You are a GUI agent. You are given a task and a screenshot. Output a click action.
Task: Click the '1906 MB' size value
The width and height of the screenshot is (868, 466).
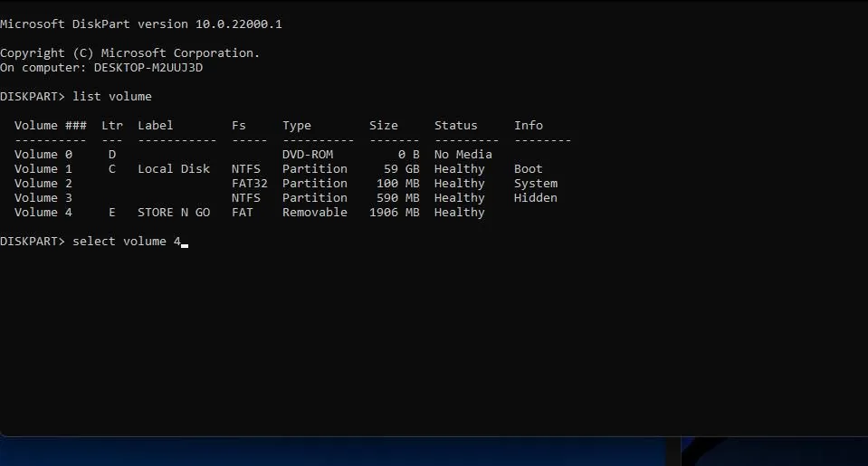pos(394,212)
